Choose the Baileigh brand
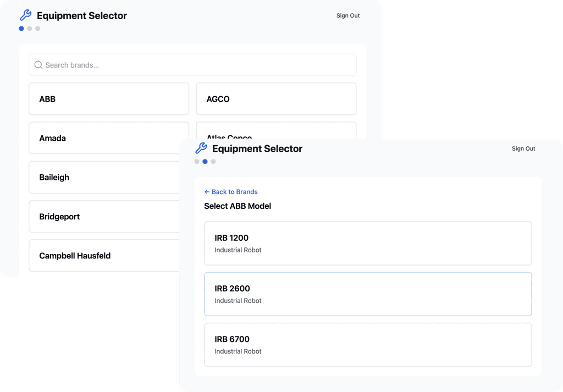This screenshot has width=563, height=392. coord(104,178)
